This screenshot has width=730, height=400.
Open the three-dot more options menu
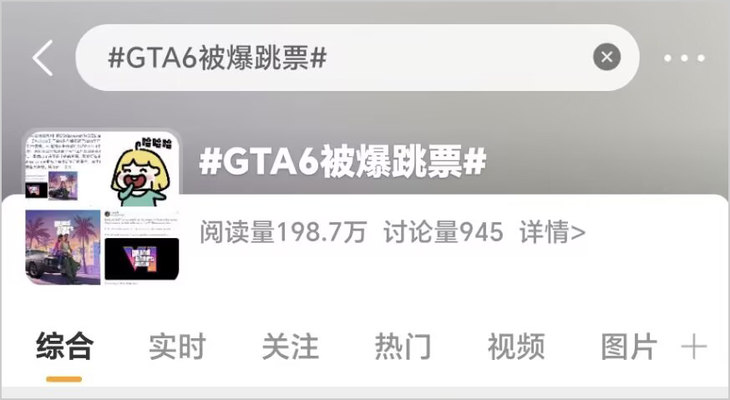684,58
